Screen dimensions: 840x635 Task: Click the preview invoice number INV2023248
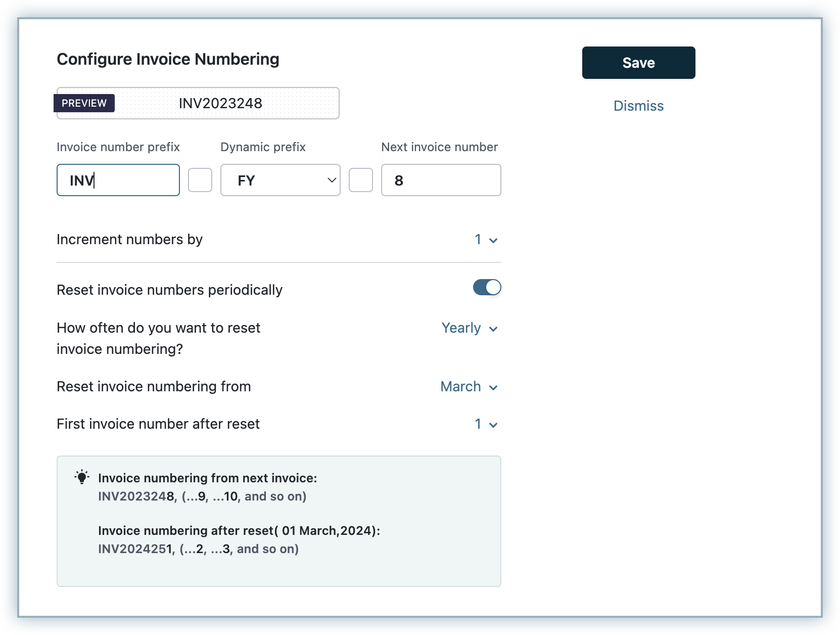220,104
